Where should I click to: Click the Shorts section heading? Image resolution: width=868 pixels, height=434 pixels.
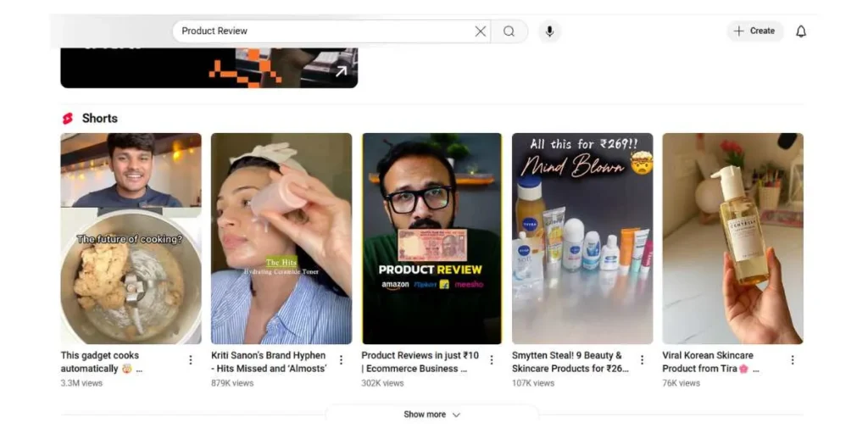click(100, 119)
